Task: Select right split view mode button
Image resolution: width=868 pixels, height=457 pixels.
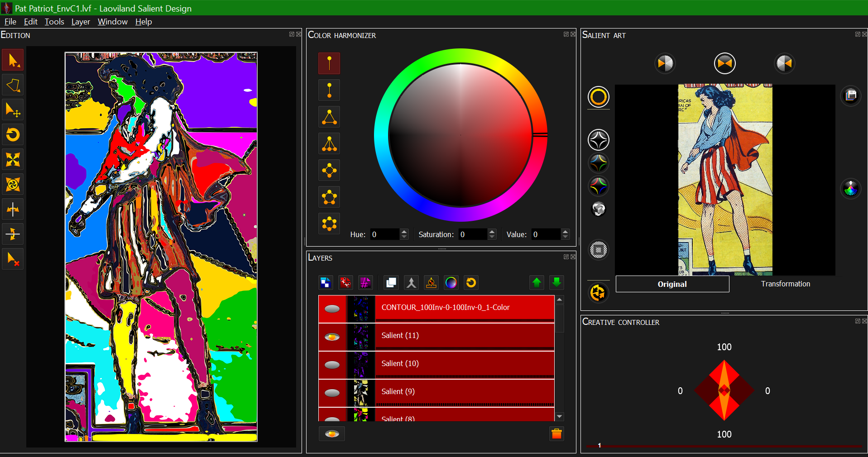Action: click(784, 63)
